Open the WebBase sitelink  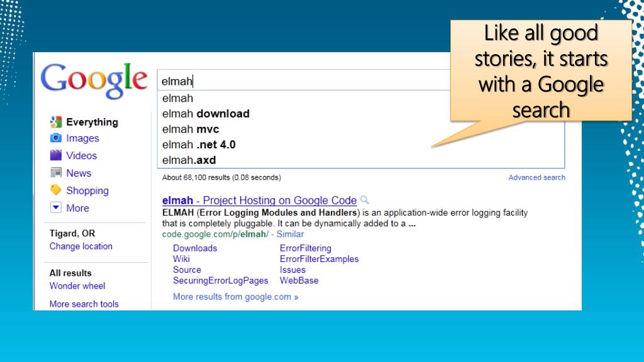click(299, 280)
